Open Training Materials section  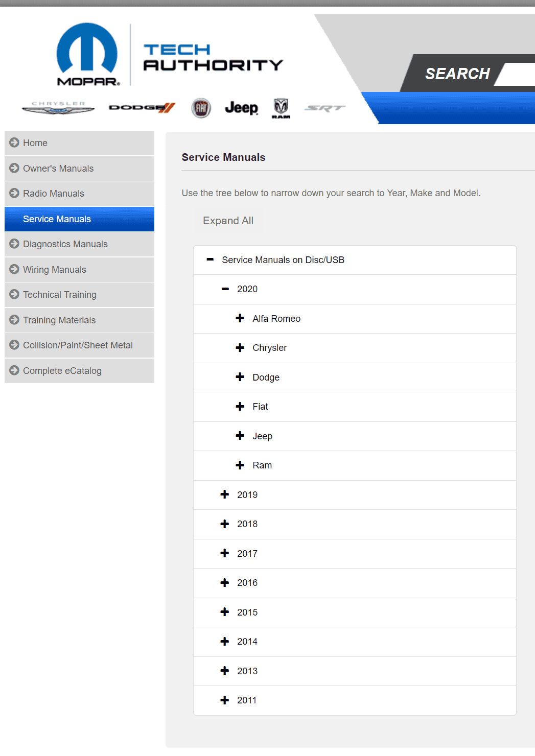(79, 320)
